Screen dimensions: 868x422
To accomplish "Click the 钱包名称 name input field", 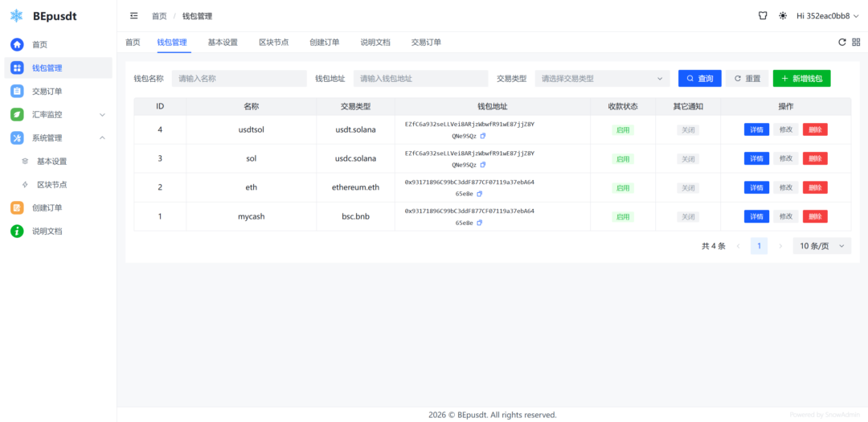I will [240, 79].
